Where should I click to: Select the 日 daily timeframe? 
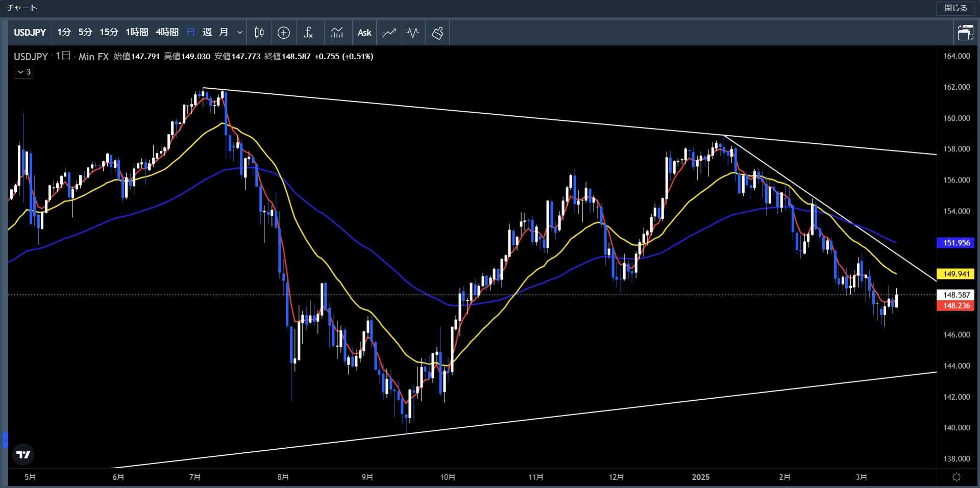click(191, 32)
